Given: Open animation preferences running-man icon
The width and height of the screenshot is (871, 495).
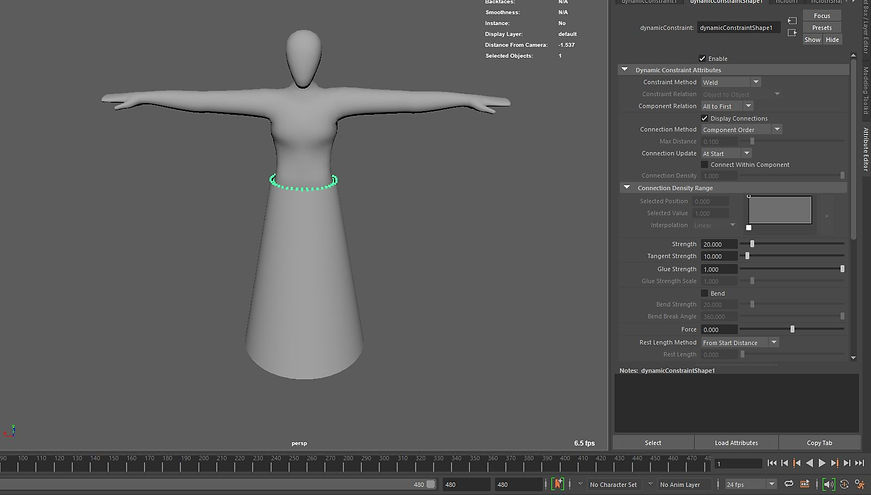Looking at the screenshot, I should tap(860, 484).
